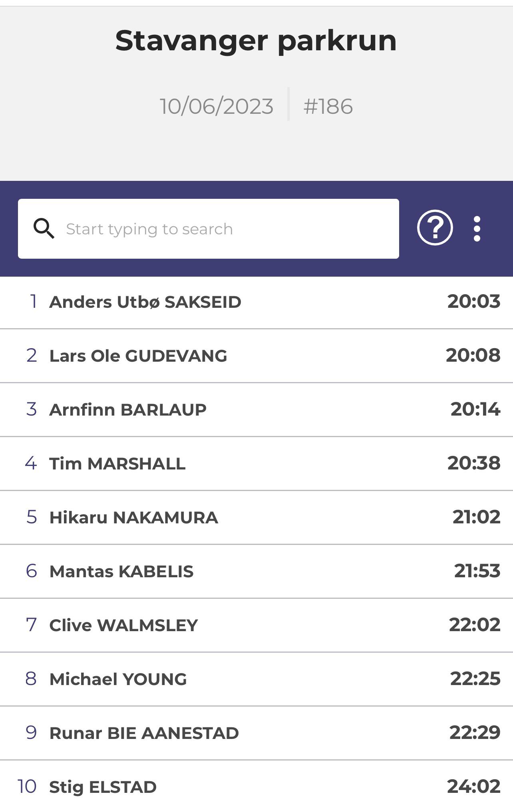This screenshot has width=513, height=812.
Task: Select Michael YOUNG's name
Action: click(118, 679)
